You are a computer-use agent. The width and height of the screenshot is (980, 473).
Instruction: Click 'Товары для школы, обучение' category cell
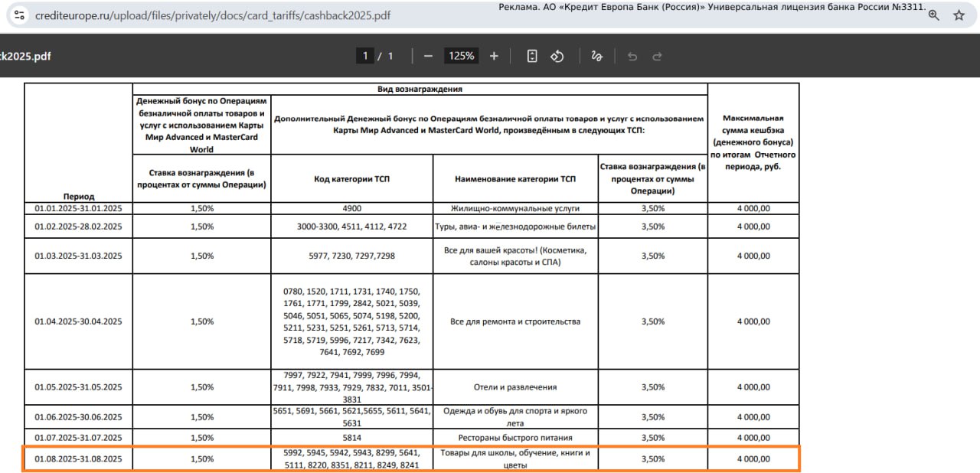pyautogui.click(x=514, y=459)
